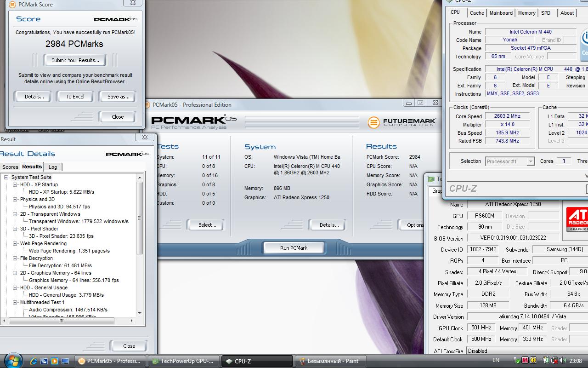Click horizontal scrollbar in Result Details tree
This screenshot has width=588, height=368.
(x=61, y=321)
